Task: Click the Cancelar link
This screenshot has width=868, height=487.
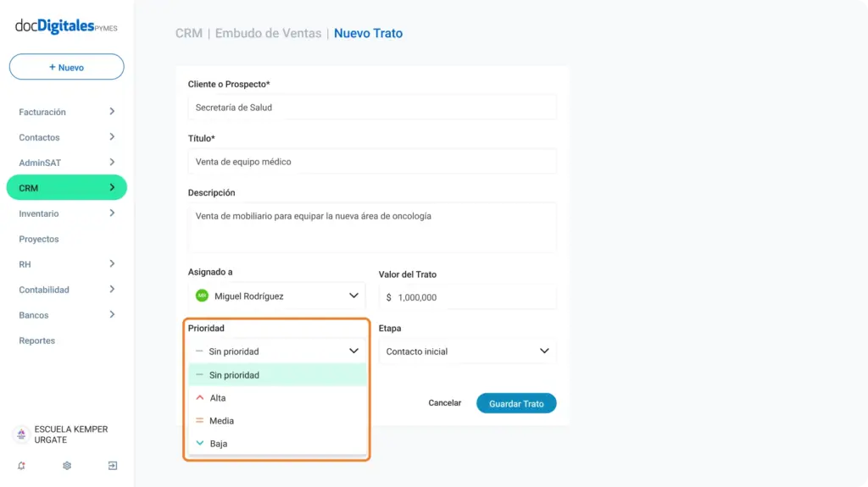Action: pos(444,403)
